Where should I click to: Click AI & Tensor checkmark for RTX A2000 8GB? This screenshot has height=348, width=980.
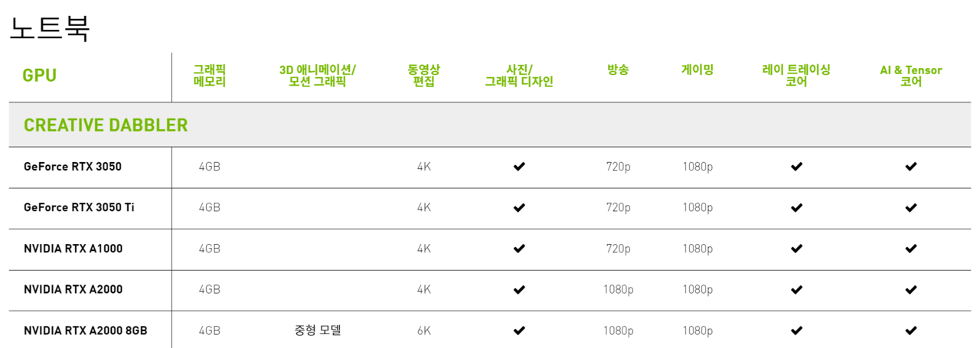[x=911, y=330]
